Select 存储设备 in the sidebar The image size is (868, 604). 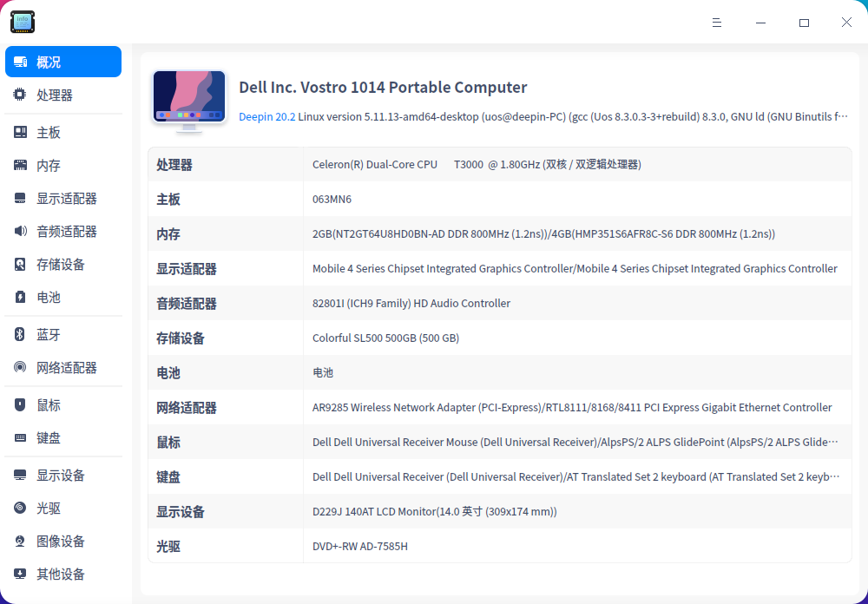[63, 264]
